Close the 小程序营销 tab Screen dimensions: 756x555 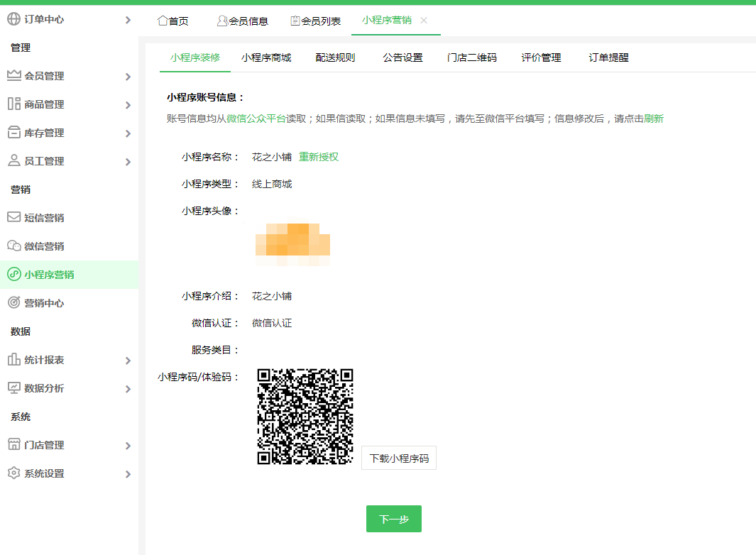[424, 21]
